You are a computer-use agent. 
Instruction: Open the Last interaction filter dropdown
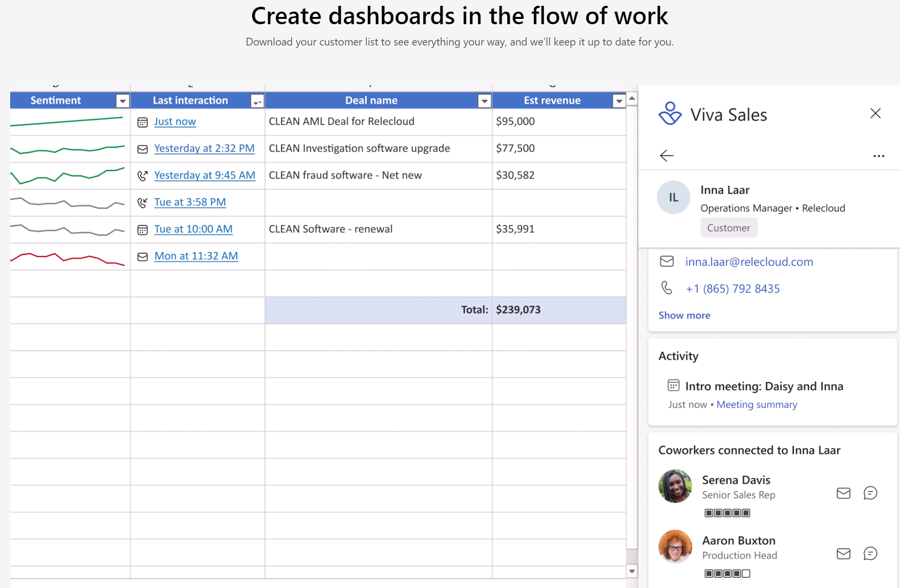[x=257, y=101]
